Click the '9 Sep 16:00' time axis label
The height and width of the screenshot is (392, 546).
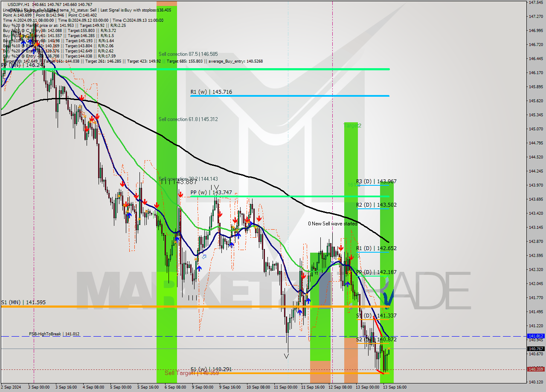[229, 387]
